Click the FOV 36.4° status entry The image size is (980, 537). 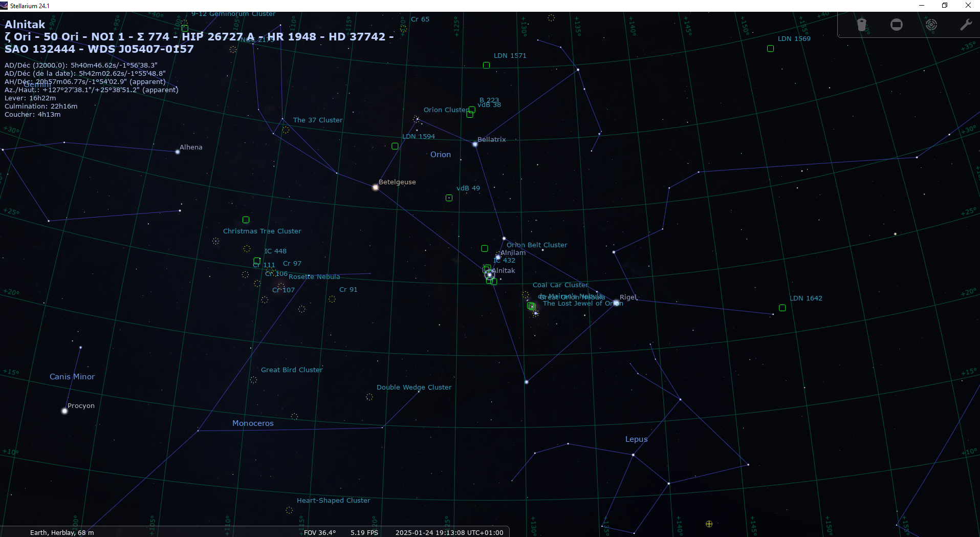coord(320,532)
